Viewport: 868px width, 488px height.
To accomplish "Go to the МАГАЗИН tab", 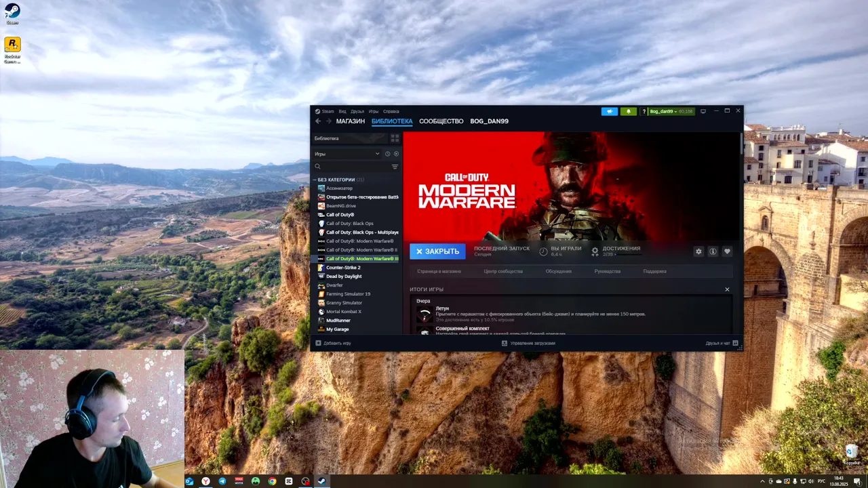I will tap(351, 121).
